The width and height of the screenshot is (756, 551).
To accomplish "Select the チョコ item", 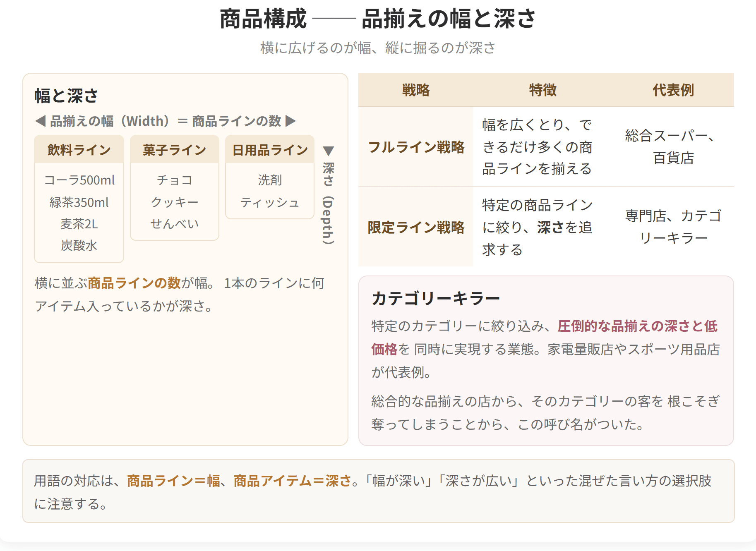I will 175,180.
